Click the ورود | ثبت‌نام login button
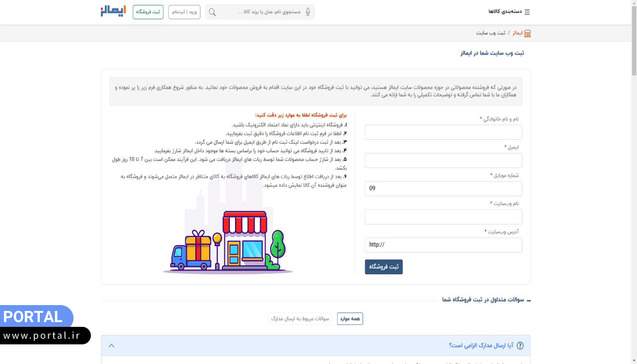Image resolution: width=637 pixels, height=364 pixels. [x=184, y=12]
